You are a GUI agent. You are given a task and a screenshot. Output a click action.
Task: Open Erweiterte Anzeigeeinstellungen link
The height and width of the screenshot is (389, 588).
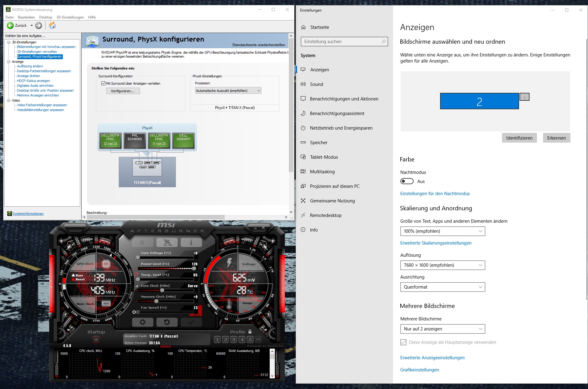(x=432, y=358)
